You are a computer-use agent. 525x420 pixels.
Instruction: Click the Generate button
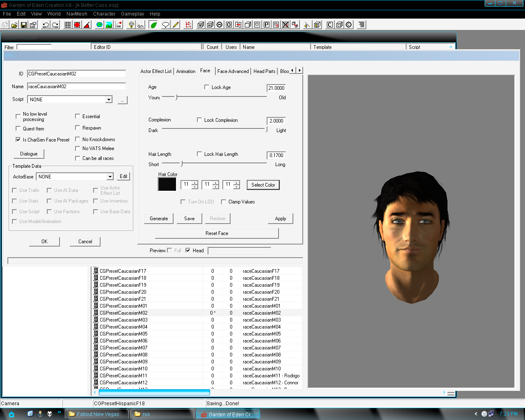click(159, 219)
